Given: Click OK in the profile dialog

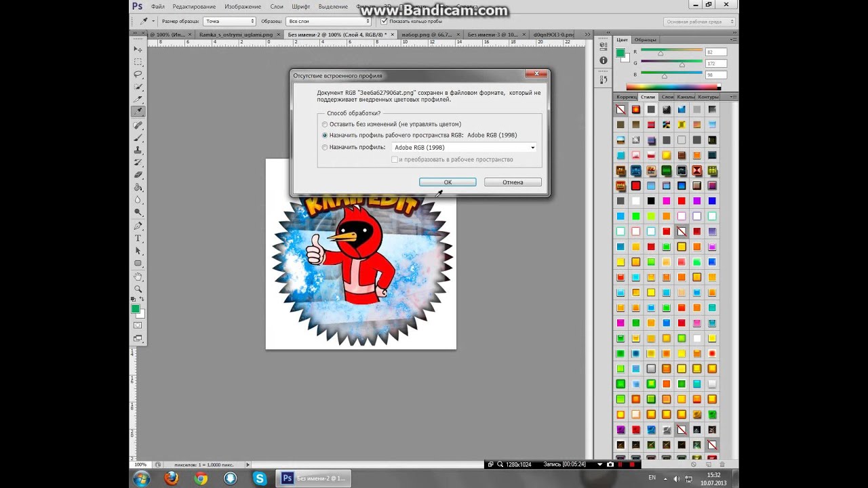Looking at the screenshot, I should pyautogui.click(x=448, y=182).
